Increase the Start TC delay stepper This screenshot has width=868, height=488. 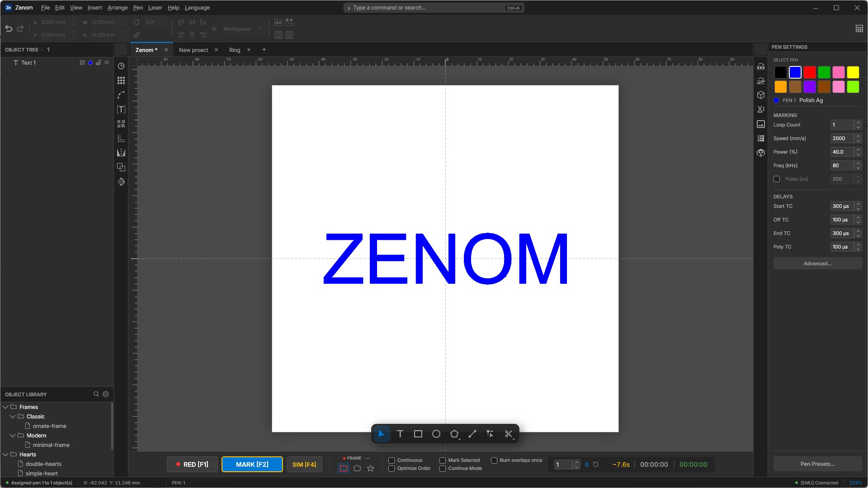coord(858,204)
